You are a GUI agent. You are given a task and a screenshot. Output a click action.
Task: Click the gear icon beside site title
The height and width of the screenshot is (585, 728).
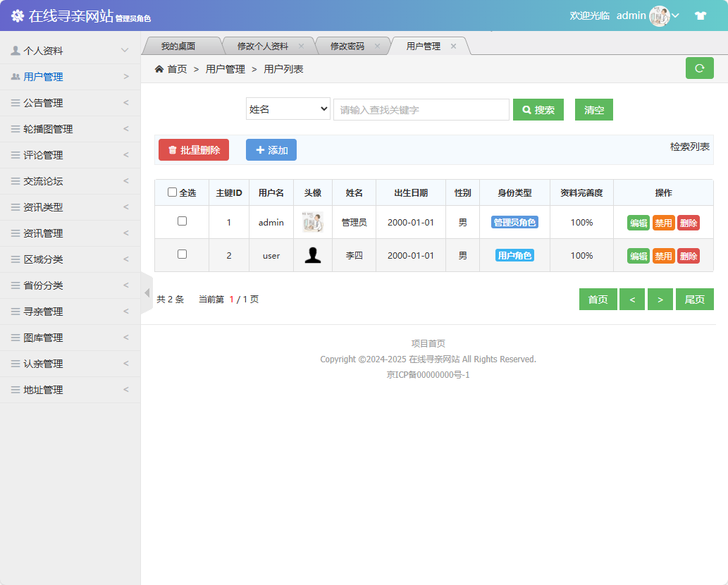(x=16, y=15)
